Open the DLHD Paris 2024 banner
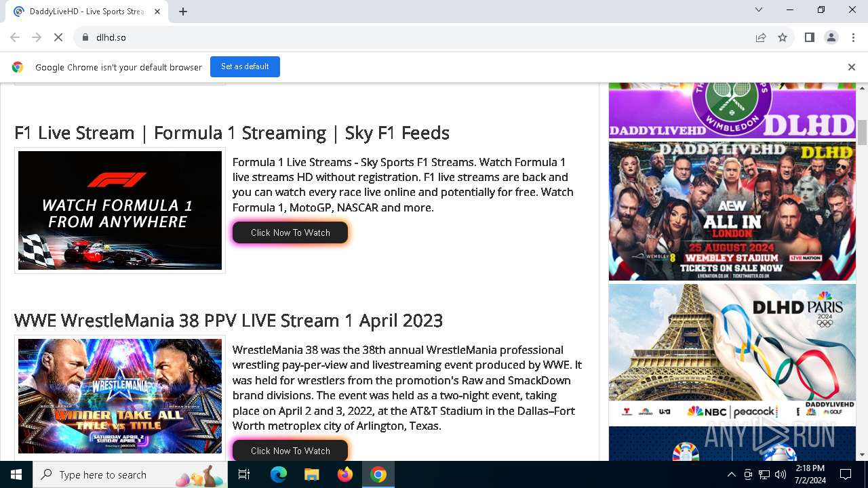The image size is (868, 488). click(732, 354)
